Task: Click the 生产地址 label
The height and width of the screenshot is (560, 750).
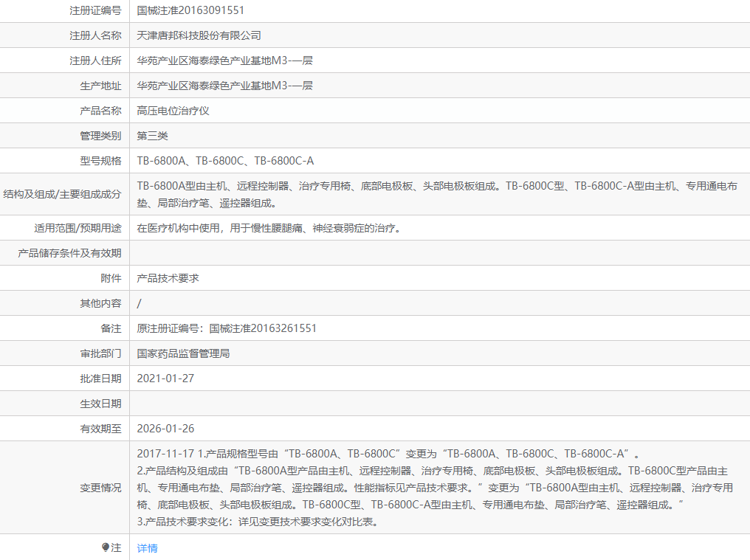Action: (101, 86)
